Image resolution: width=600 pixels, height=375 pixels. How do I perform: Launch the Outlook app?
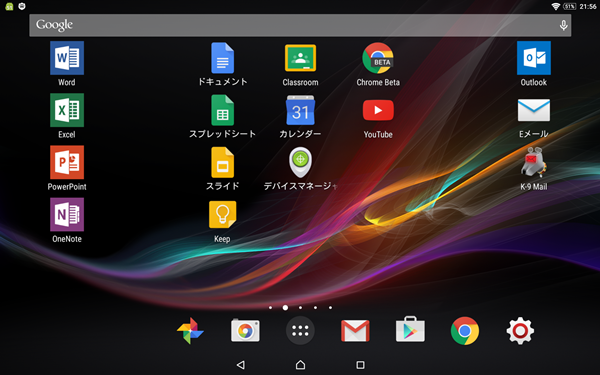click(534, 58)
